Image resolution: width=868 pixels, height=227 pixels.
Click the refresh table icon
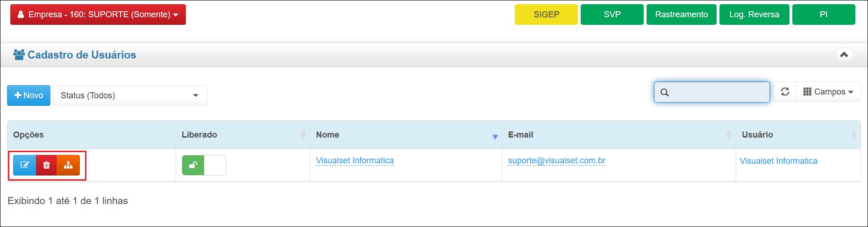[785, 92]
